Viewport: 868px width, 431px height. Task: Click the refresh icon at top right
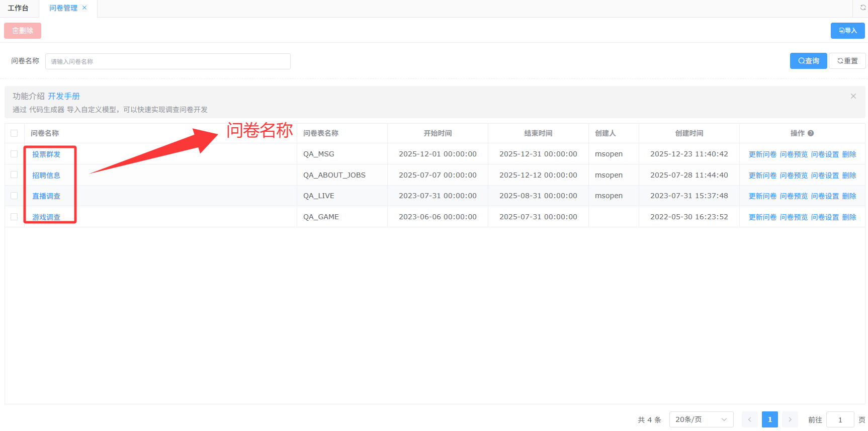(x=863, y=8)
